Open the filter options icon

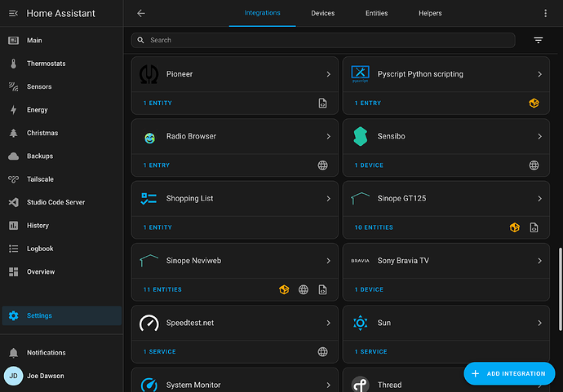pyautogui.click(x=538, y=40)
